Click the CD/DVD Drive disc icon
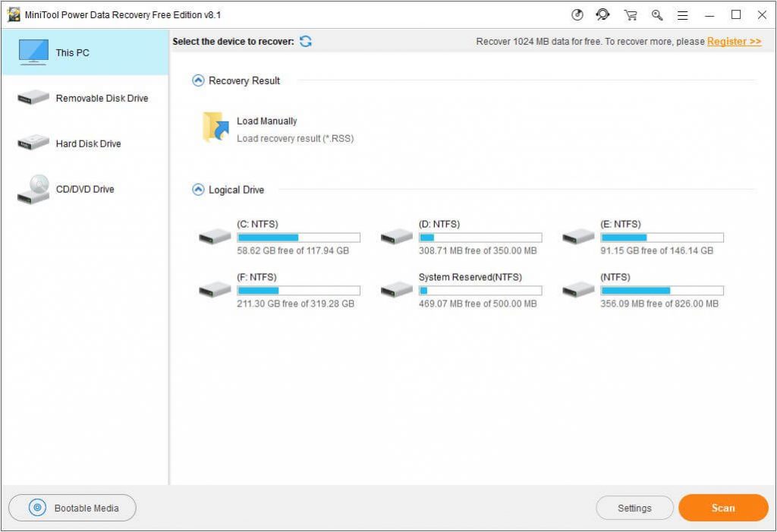This screenshot has height=532, width=777. click(x=33, y=190)
